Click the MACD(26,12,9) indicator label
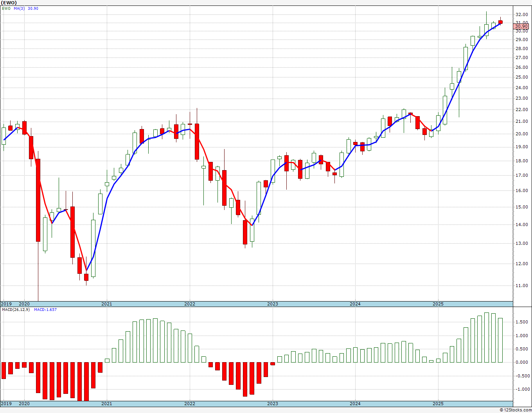532x413 pixels. coord(16,310)
